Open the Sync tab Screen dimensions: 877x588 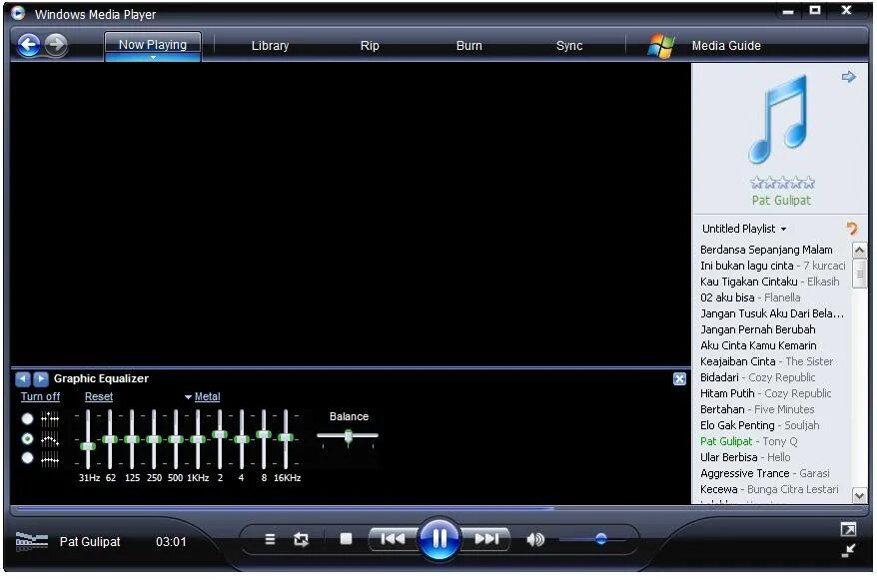pos(569,46)
